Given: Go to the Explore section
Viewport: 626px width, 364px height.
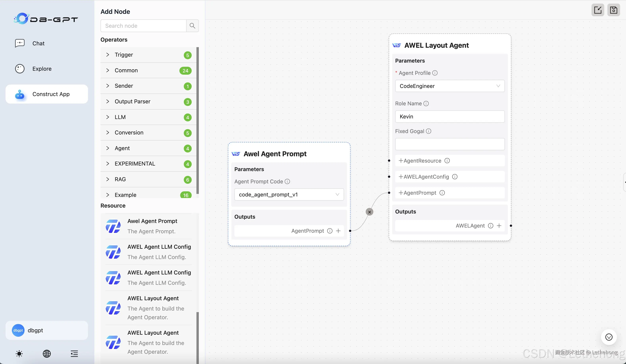Looking at the screenshot, I should (x=42, y=69).
